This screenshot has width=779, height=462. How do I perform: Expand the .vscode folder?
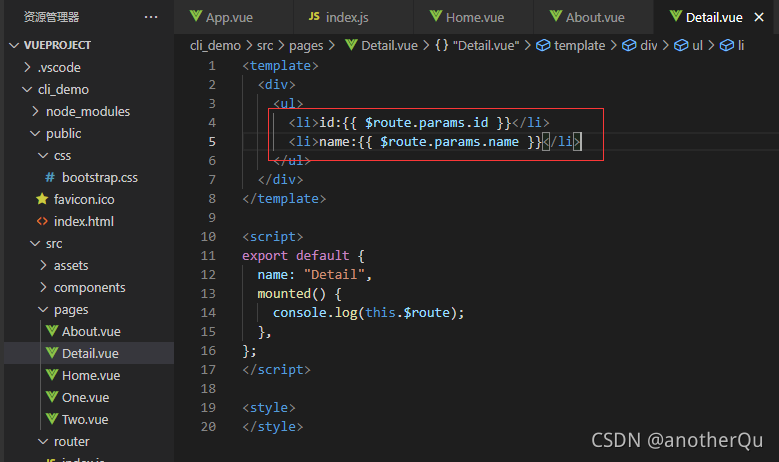[27, 67]
